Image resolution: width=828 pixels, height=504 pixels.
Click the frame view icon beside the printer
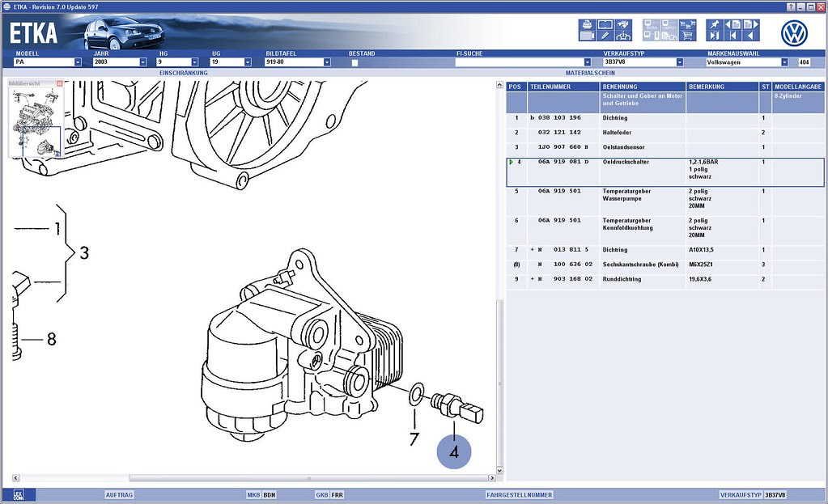[605, 25]
